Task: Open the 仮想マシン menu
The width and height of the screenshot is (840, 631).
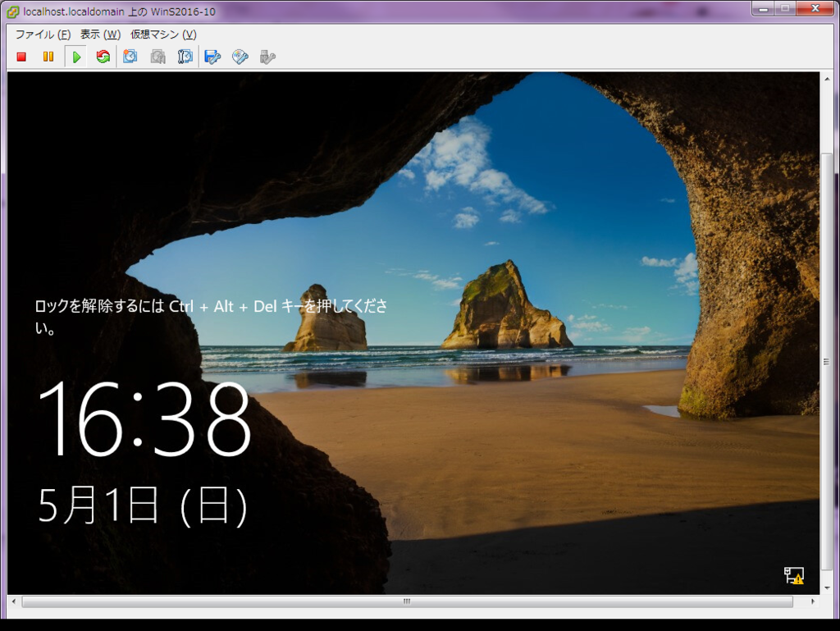Action: coord(161,34)
